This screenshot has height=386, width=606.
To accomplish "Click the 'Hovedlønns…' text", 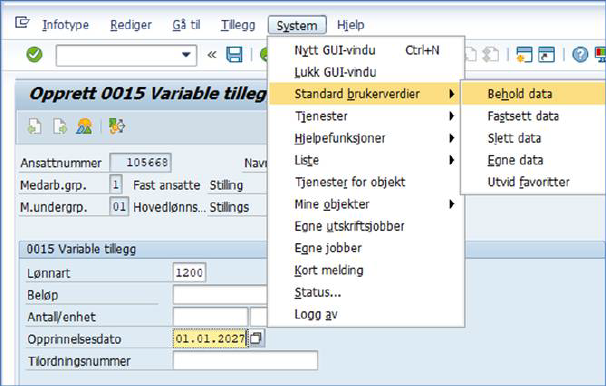I will click(x=169, y=207).
